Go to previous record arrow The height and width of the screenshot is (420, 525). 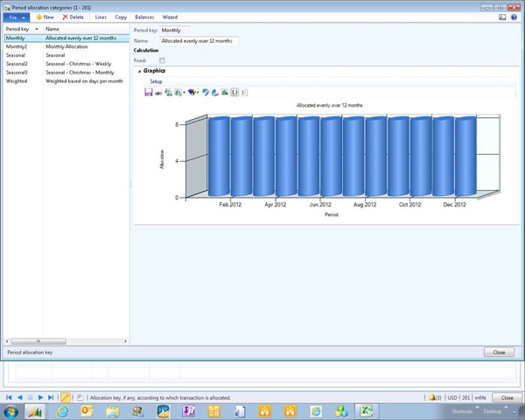tap(20, 397)
